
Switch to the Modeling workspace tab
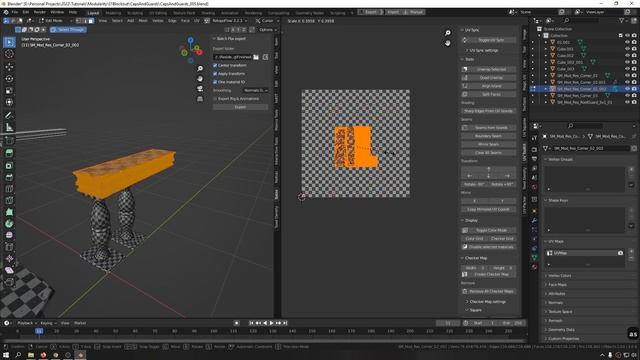click(113, 13)
